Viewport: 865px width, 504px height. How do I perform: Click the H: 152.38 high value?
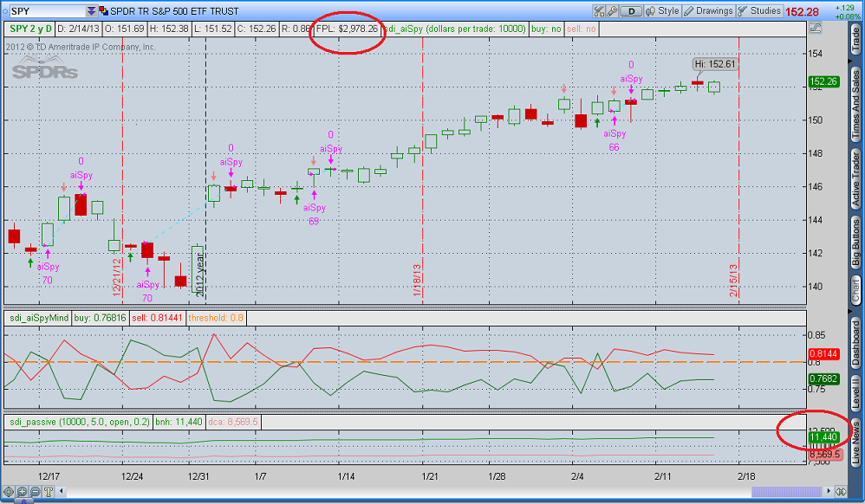coord(168,29)
